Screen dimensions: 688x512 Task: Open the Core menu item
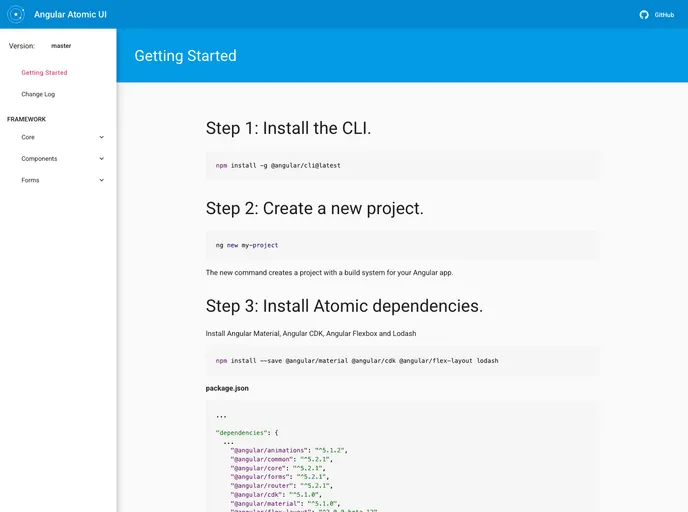pos(28,137)
